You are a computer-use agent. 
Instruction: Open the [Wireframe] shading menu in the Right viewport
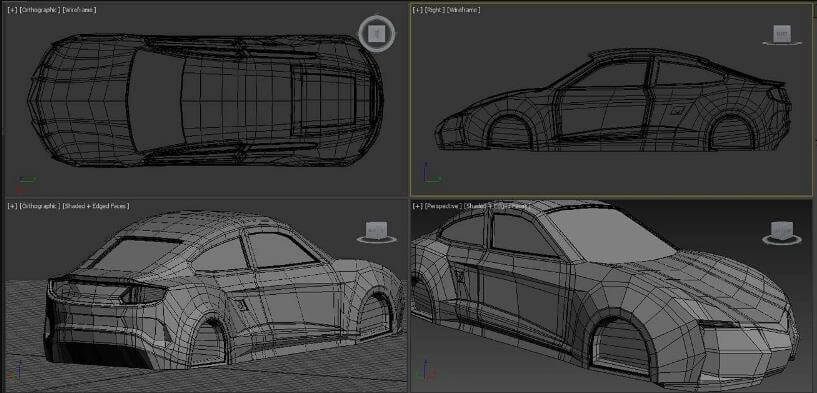463,10
